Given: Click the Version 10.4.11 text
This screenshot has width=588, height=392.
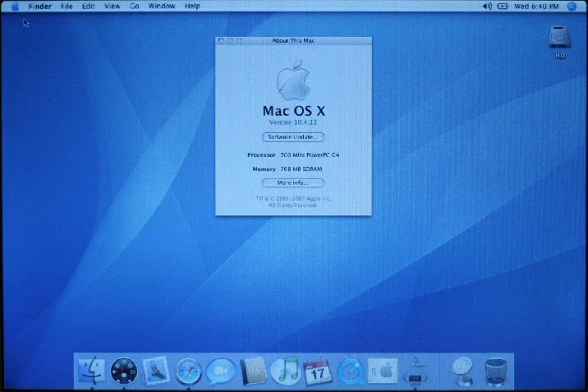Looking at the screenshot, I should (293, 122).
